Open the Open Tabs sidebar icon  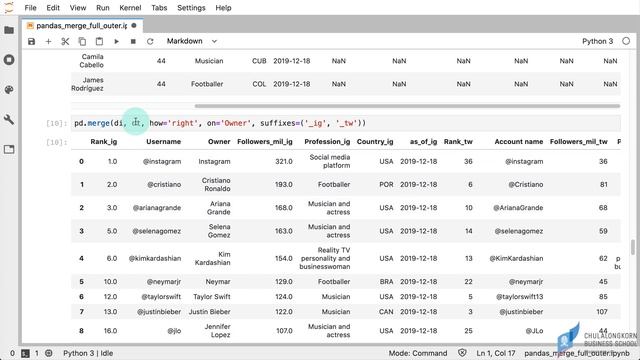(9, 149)
